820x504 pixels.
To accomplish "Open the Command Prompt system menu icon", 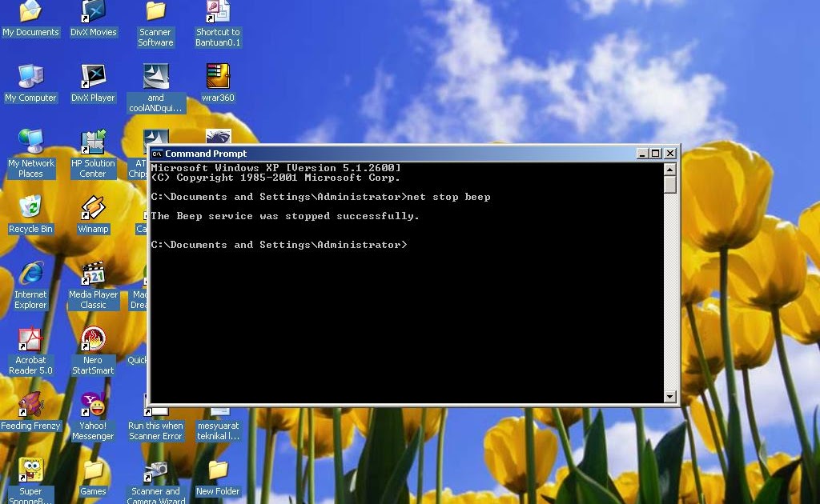I will 157,154.
